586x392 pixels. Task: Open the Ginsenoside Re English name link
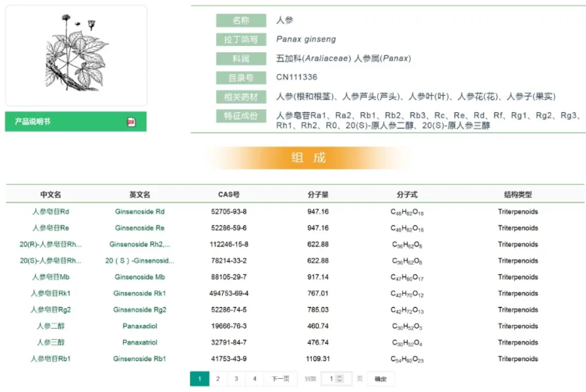click(x=139, y=228)
